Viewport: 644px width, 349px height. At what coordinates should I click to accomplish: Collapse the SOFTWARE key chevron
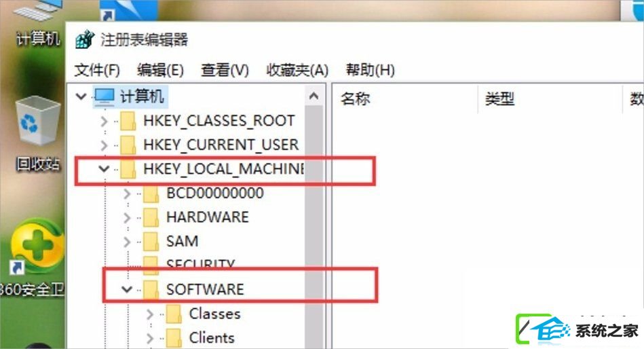127,289
